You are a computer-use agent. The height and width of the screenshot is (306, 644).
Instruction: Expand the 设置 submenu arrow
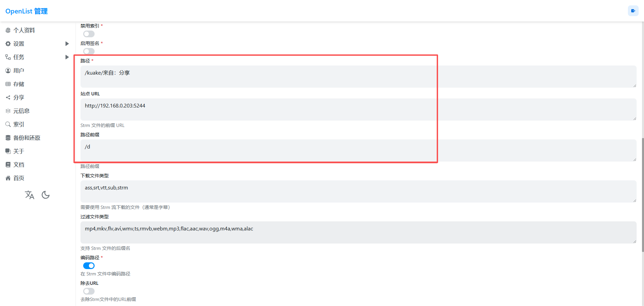[x=67, y=44]
